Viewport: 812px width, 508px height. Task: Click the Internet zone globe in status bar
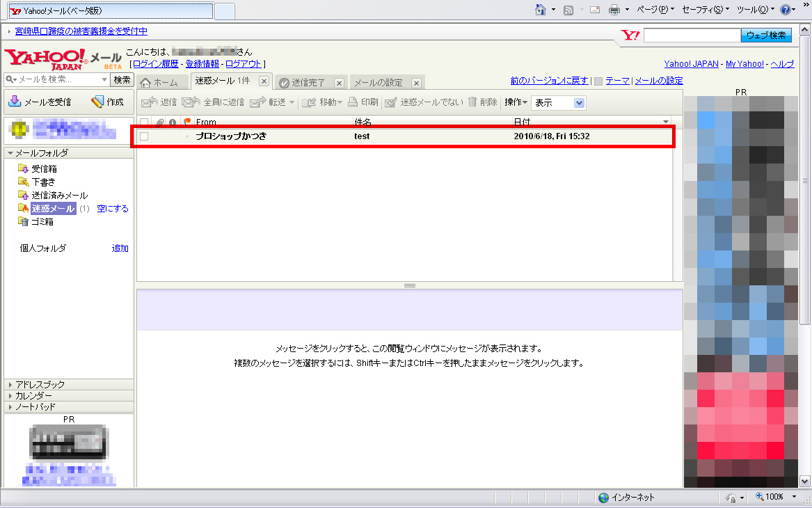(x=603, y=498)
